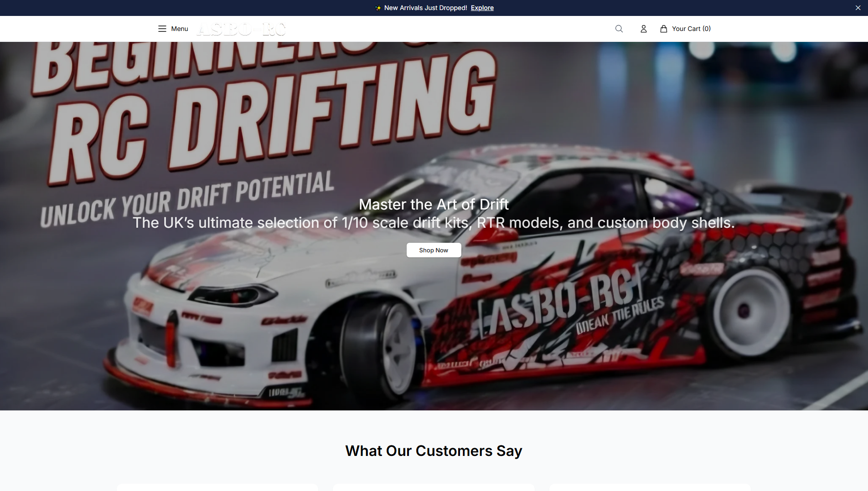Screen dimensions: 868x491
Task: Follow the Explore link in announcement
Action: point(482,8)
